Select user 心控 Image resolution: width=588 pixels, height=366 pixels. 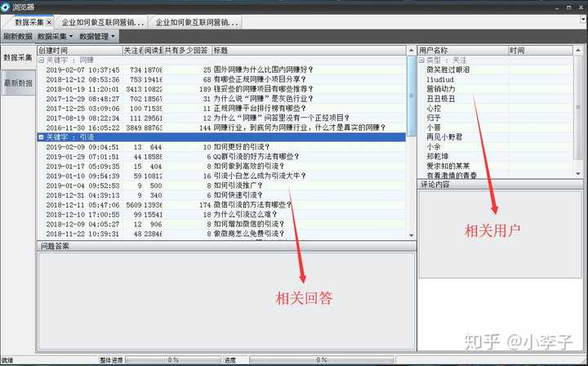[x=434, y=109]
